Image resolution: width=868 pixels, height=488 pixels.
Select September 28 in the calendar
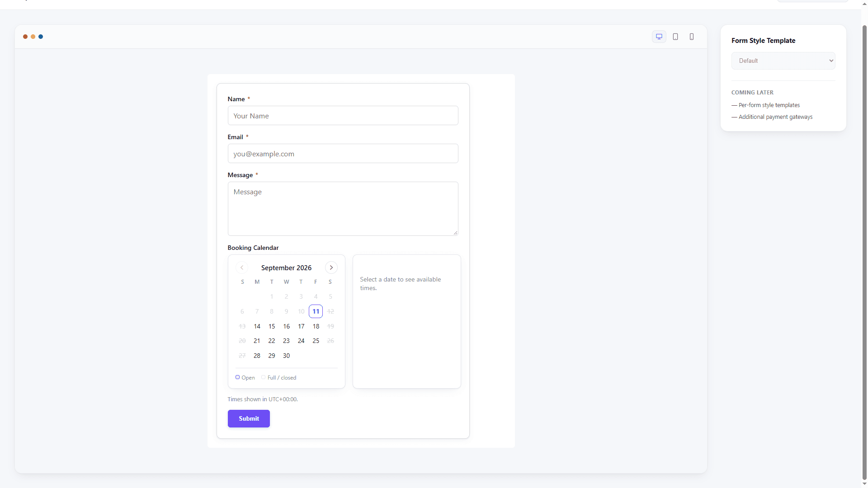(257, 356)
